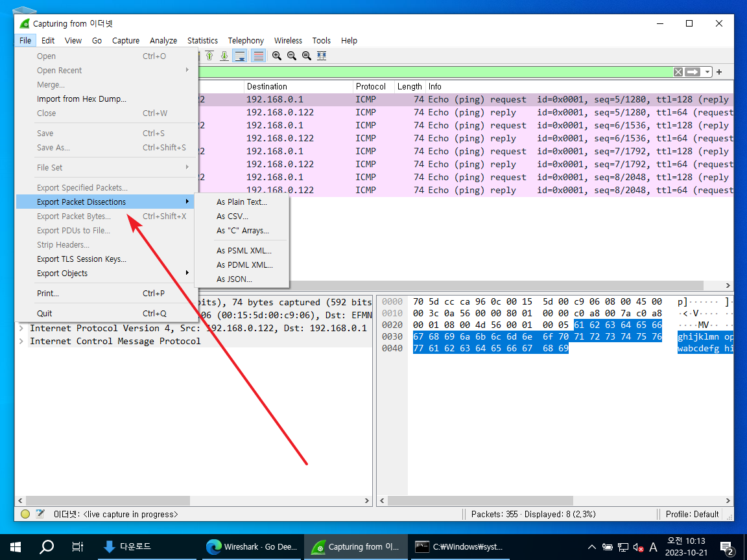Apply the display filter arrow

(693, 72)
